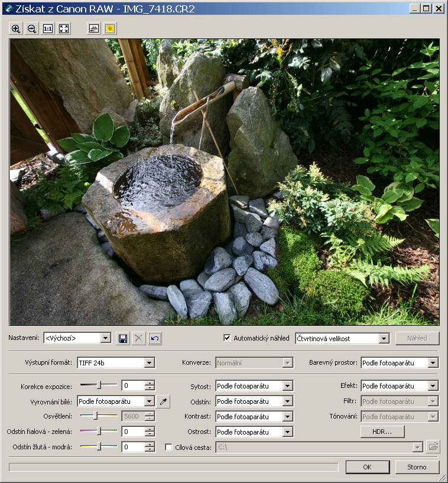Click the Korekce expozice slider

point(99,385)
